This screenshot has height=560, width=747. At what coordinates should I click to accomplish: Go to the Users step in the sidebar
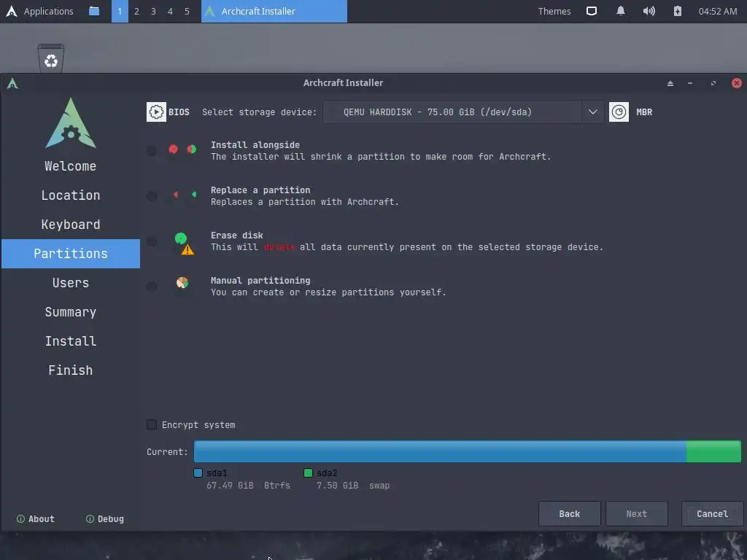(x=71, y=283)
